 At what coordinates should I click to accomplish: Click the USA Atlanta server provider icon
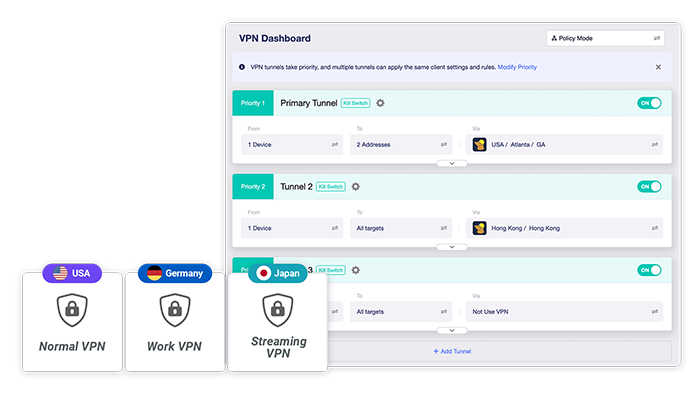click(479, 145)
